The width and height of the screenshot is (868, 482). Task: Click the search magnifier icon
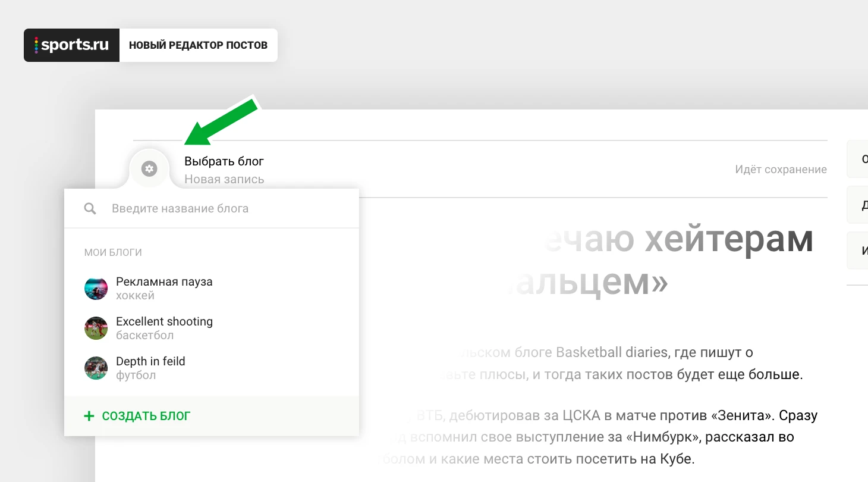click(90, 209)
